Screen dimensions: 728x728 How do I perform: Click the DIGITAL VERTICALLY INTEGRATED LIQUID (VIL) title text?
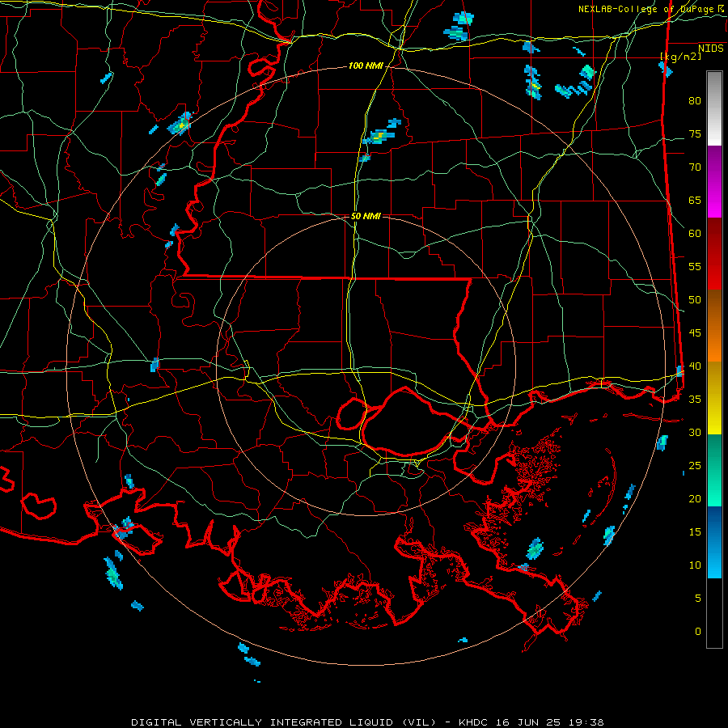pos(284,722)
